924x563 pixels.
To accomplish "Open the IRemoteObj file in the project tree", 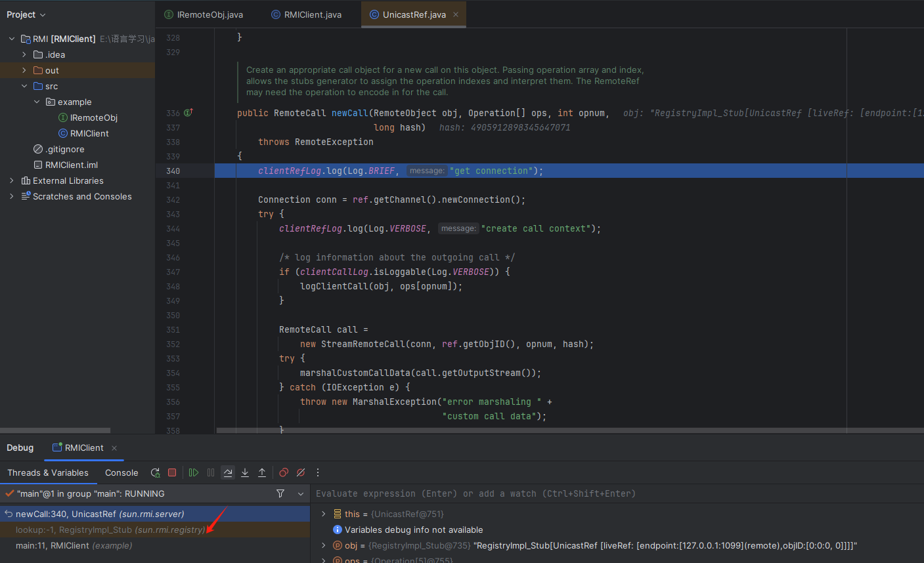I will click(93, 117).
